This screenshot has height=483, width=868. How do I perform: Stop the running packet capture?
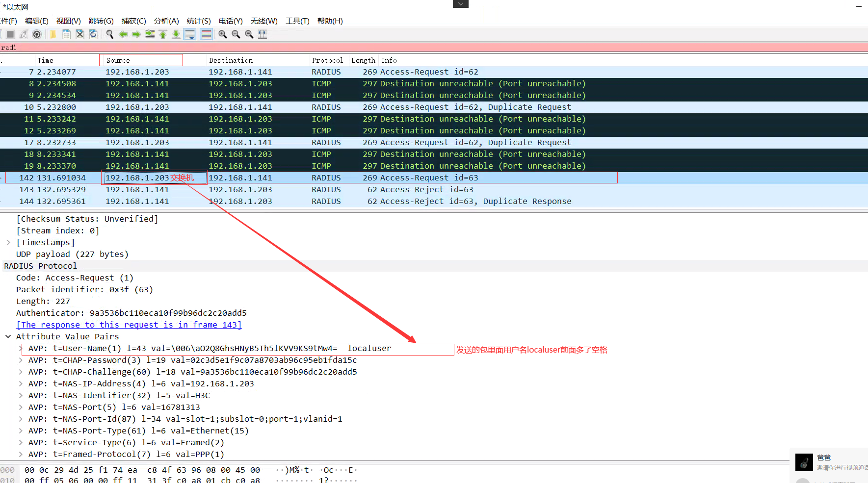[x=10, y=34]
